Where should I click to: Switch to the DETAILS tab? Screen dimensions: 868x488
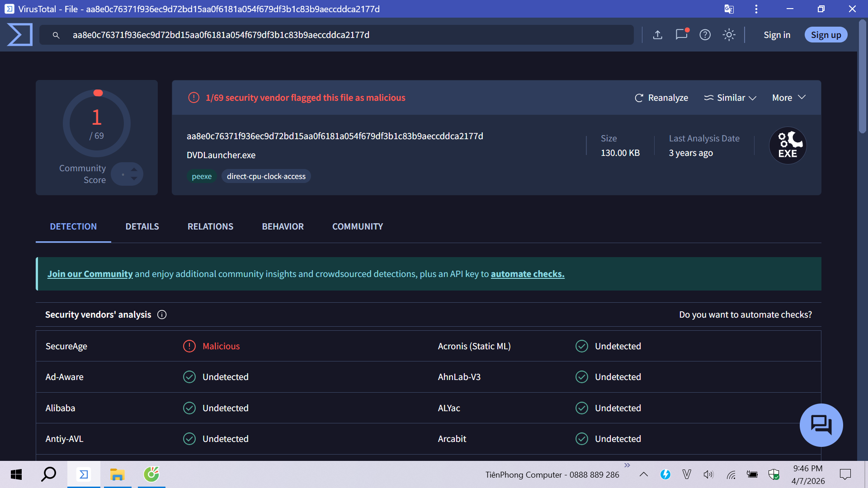[142, 226]
